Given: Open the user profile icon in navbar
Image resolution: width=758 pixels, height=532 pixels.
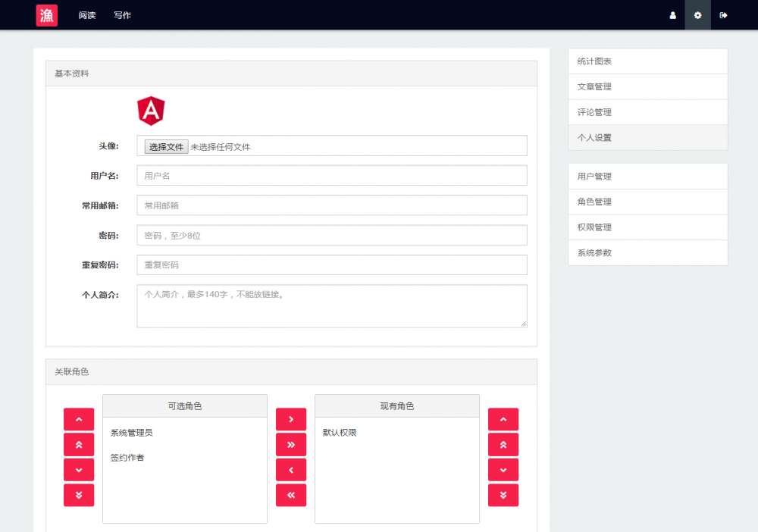Looking at the screenshot, I should pyautogui.click(x=672, y=15).
